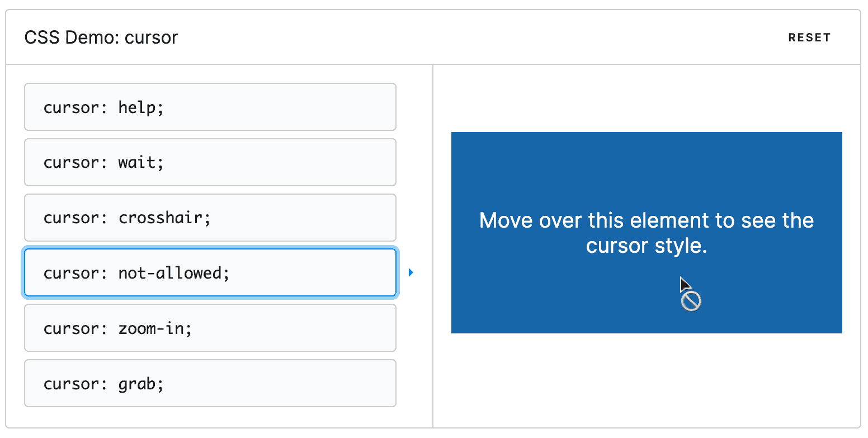Choose the 'cursor: wait;' option
The width and height of the screenshot is (868, 438).
coord(210,162)
